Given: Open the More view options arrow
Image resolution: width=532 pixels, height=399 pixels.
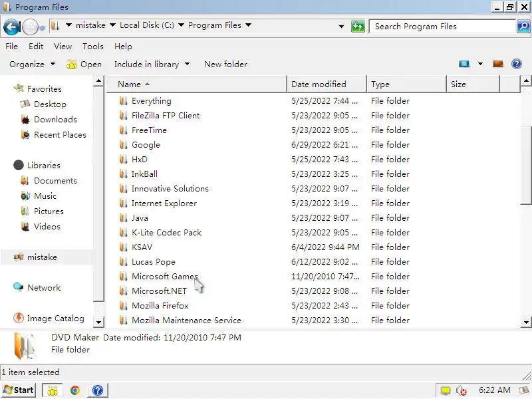Looking at the screenshot, I should point(480,64).
